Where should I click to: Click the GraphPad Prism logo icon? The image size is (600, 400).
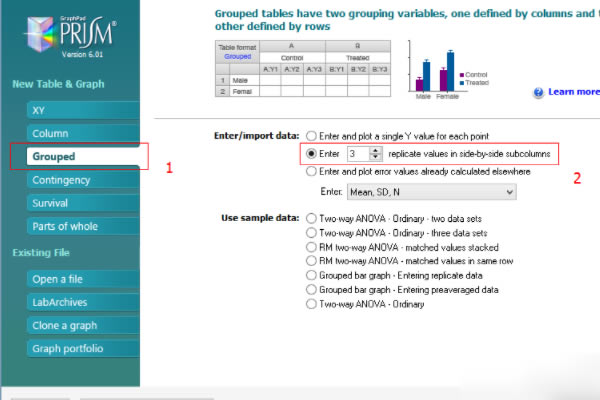coord(39,34)
